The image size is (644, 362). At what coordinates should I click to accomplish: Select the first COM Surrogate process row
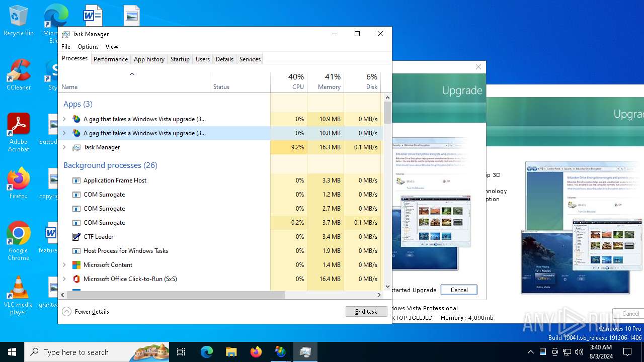pos(220,195)
